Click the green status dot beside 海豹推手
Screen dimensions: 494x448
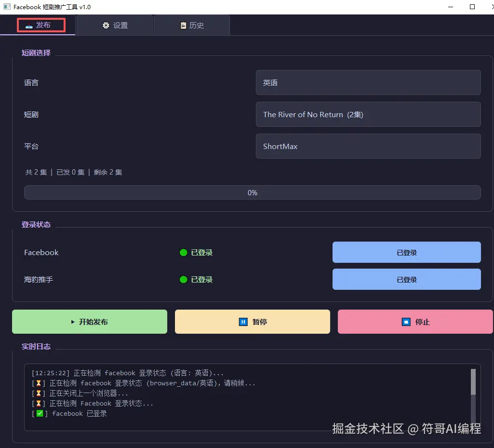pos(183,280)
